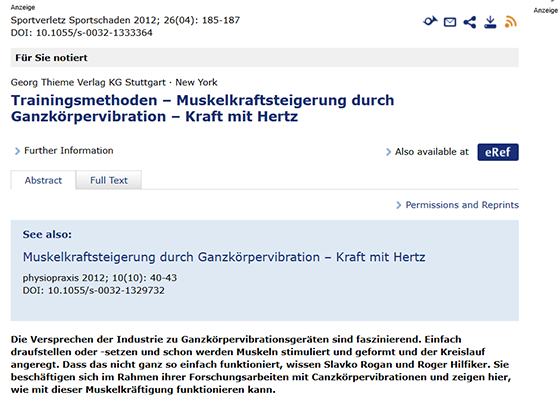This screenshot has height=400, width=560.
Task: Click the DOI 10.1055/s-0032-1333364 text
Action: pyautogui.click(x=82, y=33)
